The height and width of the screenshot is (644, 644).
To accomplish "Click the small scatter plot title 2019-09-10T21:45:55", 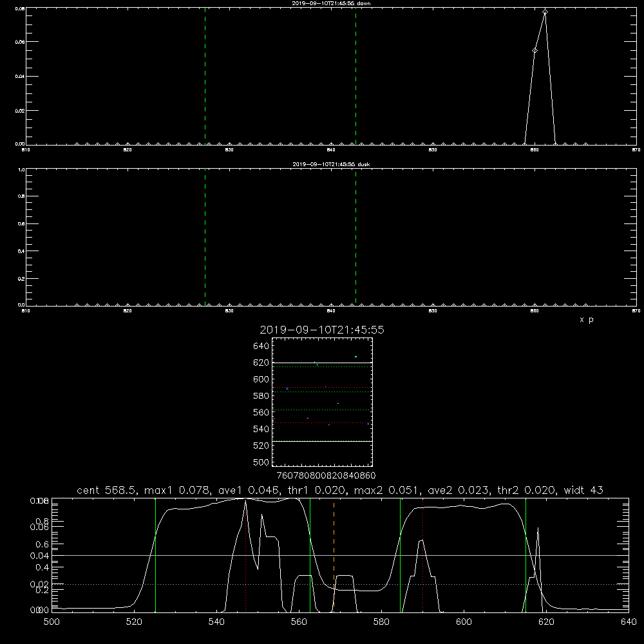I will pyautogui.click(x=322, y=330).
